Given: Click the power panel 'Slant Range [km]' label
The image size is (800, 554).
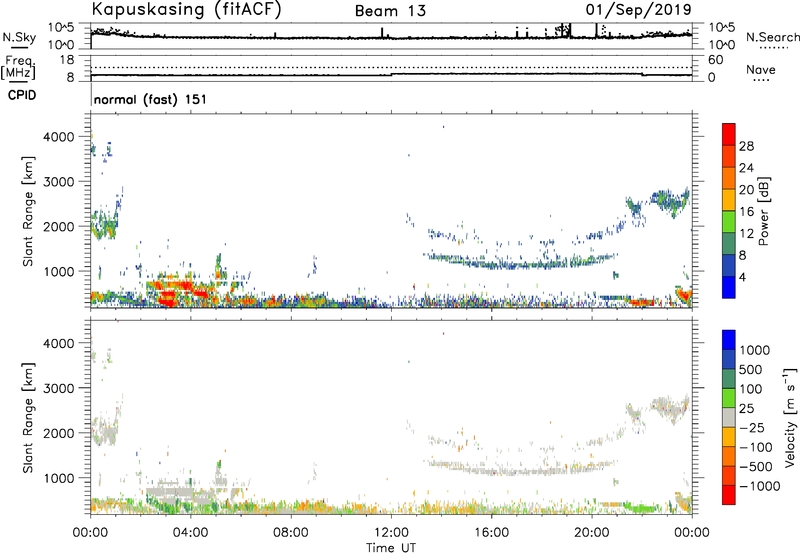Looking at the screenshot, I should pyautogui.click(x=27, y=211).
